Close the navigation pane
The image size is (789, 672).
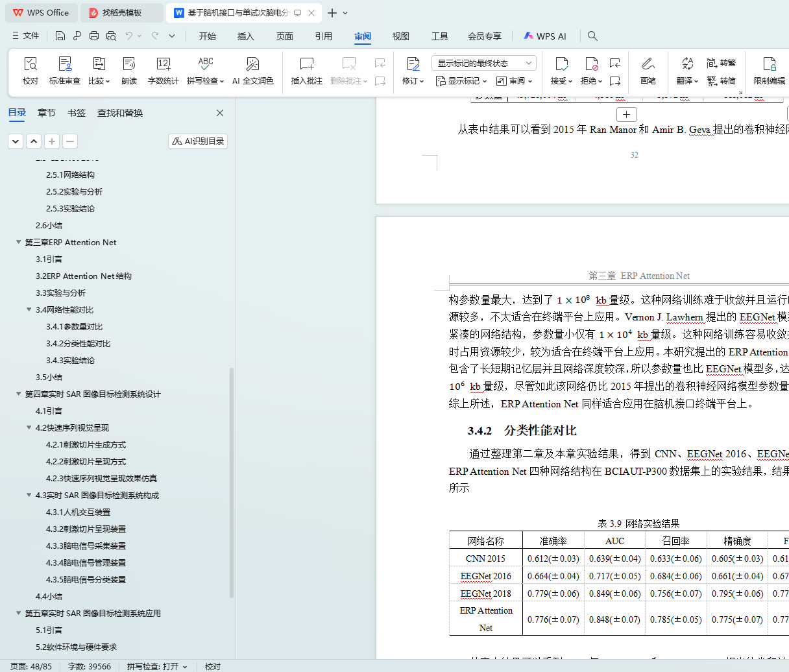[220, 113]
